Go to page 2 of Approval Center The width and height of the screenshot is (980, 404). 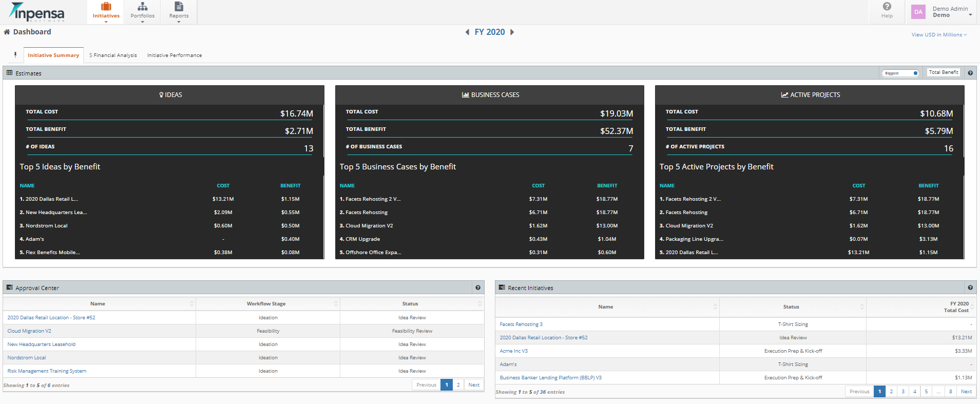pyautogui.click(x=458, y=385)
